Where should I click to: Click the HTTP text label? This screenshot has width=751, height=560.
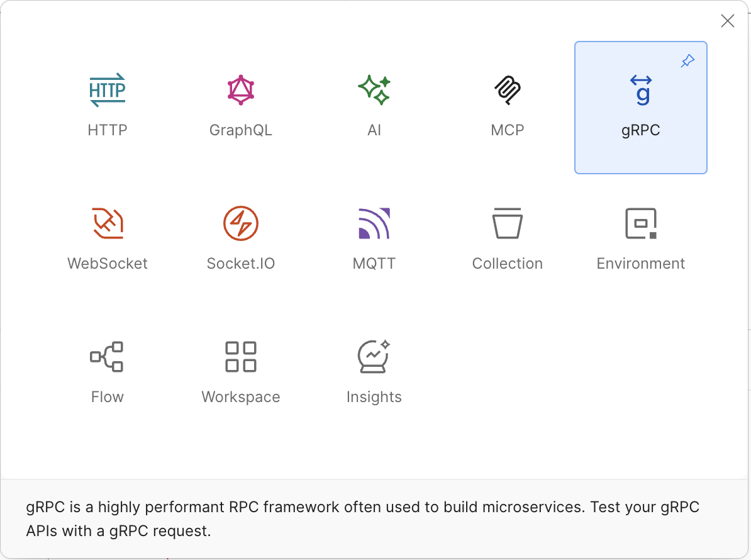point(108,130)
